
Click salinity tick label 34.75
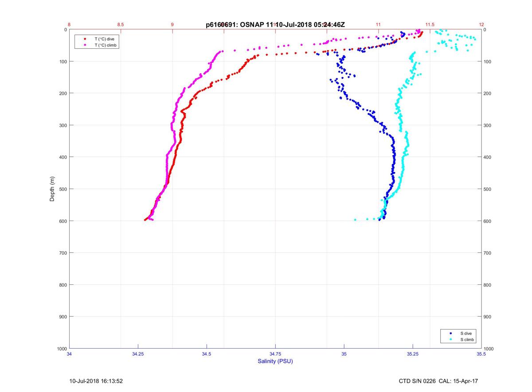pyautogui.click(x=275, y=354)
